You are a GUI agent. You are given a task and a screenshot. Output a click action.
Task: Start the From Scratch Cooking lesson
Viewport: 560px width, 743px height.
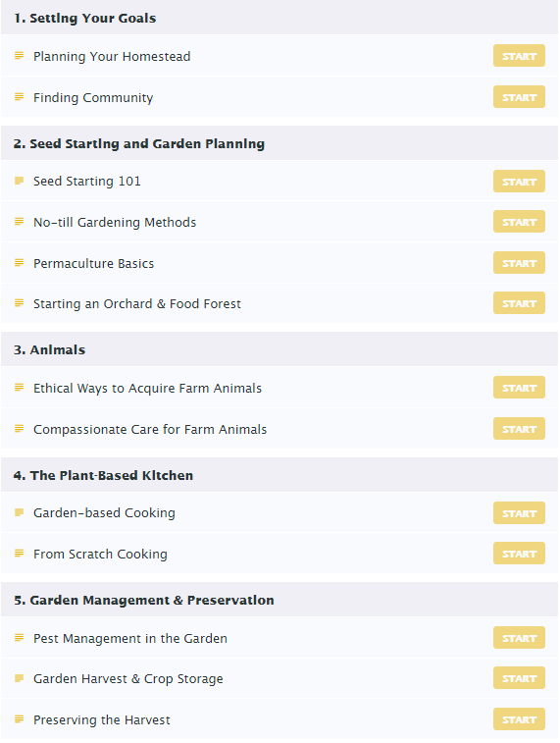(519, 554)
